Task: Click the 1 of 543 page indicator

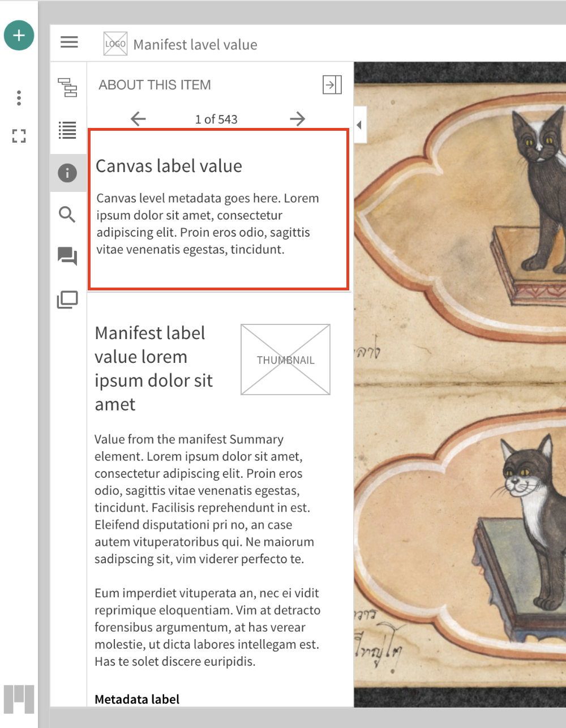Action: pos(216,119)
